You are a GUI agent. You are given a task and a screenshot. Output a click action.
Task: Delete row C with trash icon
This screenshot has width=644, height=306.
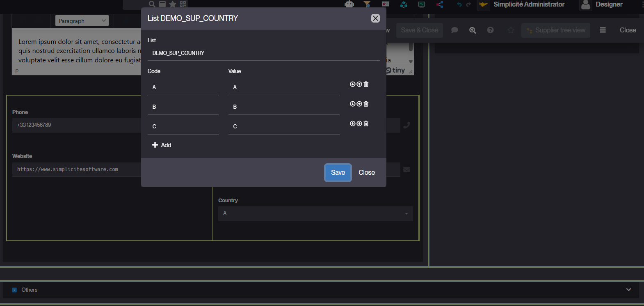tap(366, 123)
